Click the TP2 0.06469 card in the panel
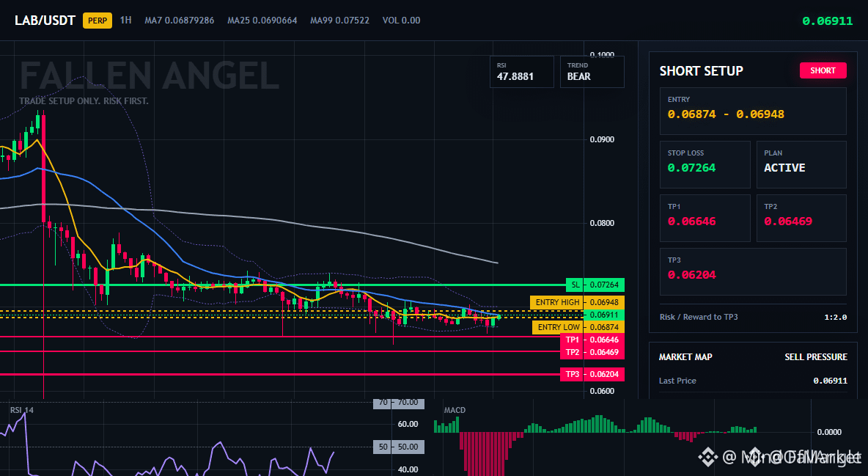Image resolution: width=868 pixels, height=476 pixels. coord(801,218)
